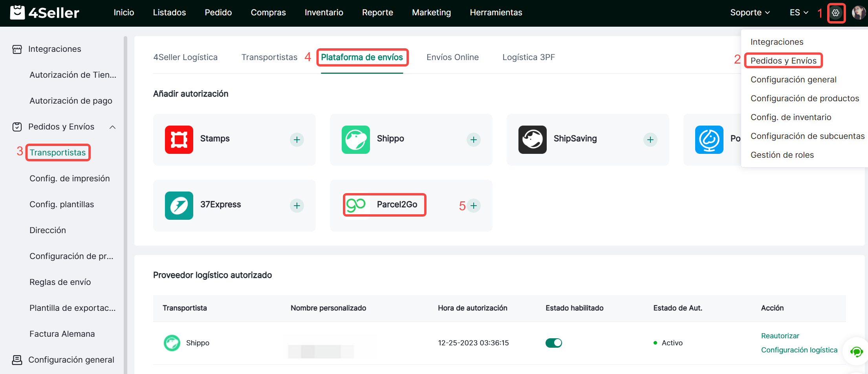Click the Reautorizar link for Shippo
868x374 pixels.
point(780,336)
